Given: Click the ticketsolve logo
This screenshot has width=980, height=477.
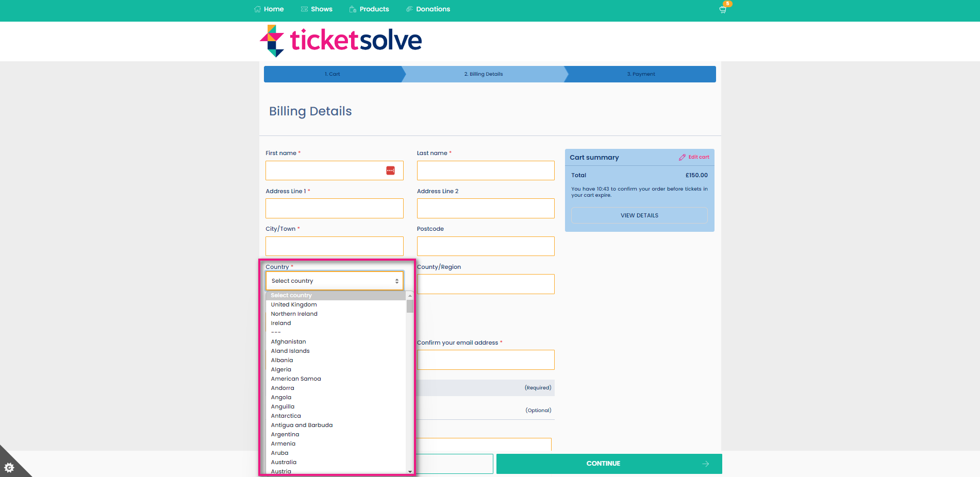Looking at the screenshot, I should click(x=340, y=41).
